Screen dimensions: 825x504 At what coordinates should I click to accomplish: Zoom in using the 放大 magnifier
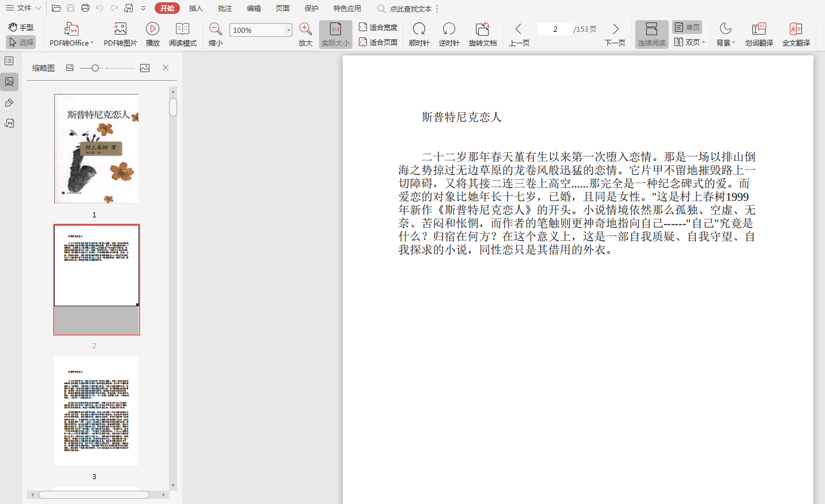306,35
